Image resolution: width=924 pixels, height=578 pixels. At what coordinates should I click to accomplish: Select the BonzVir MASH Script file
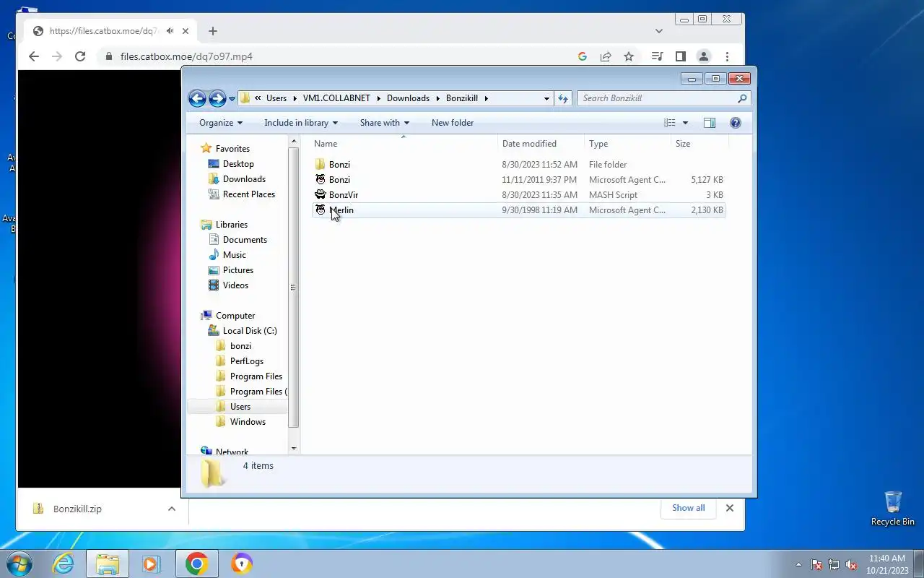tap(518, 195)
